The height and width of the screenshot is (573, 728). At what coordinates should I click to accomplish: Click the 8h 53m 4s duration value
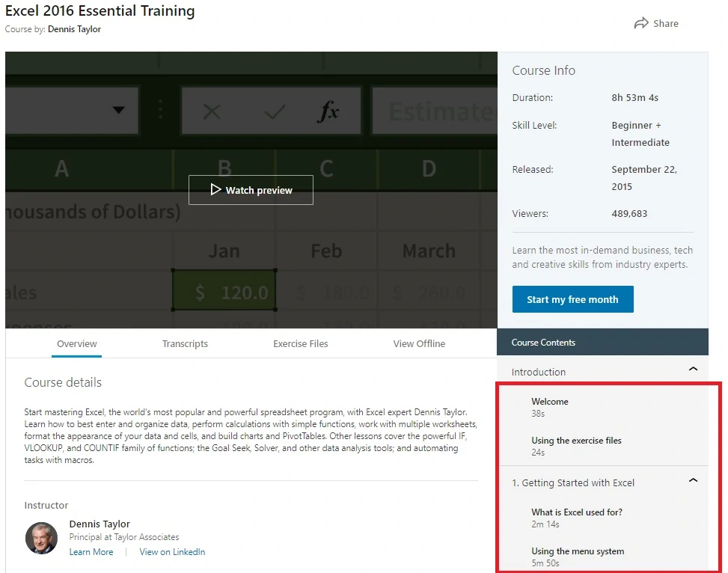point(634,97)
